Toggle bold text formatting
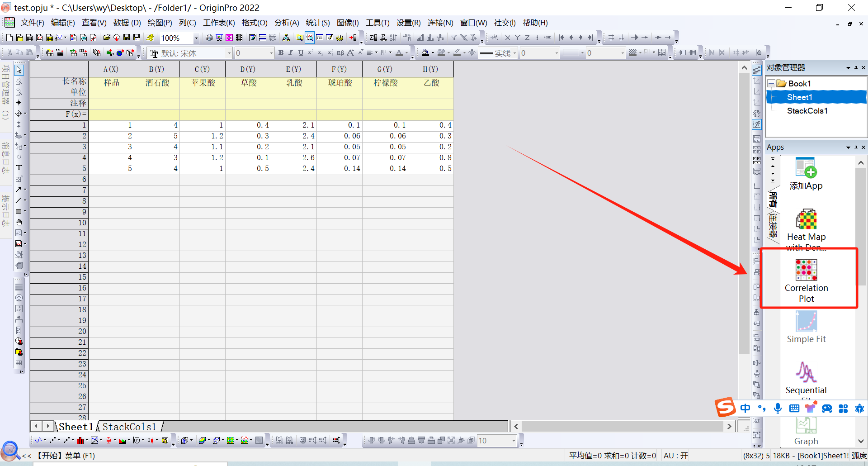This screenshot has height=466, width=868. click(x=281, y=53)
